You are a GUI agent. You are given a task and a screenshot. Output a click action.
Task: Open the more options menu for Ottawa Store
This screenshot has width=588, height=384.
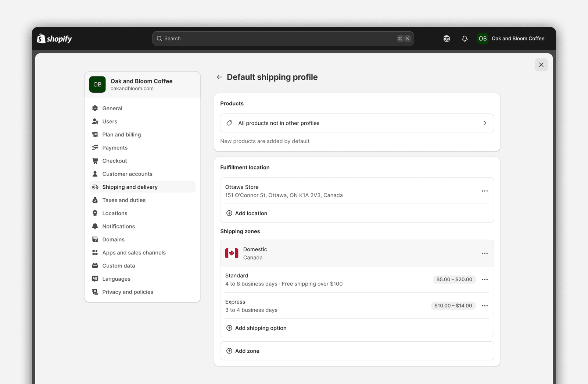pos(485,191)
